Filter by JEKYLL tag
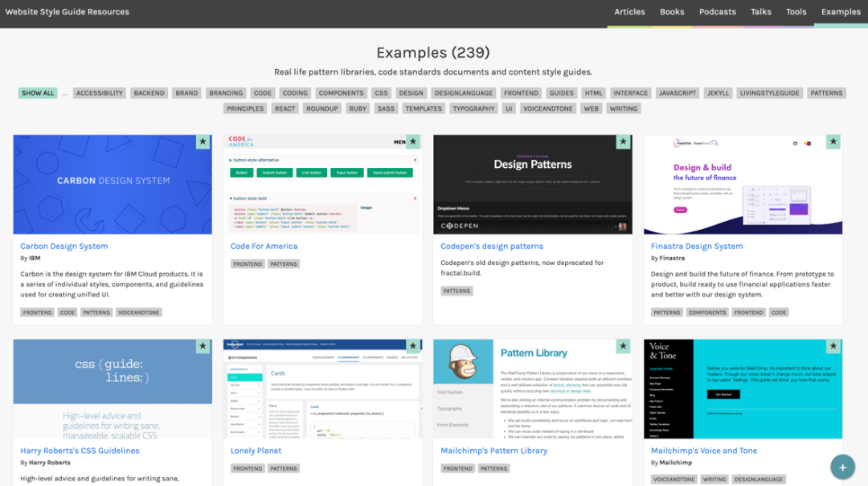 718,93
